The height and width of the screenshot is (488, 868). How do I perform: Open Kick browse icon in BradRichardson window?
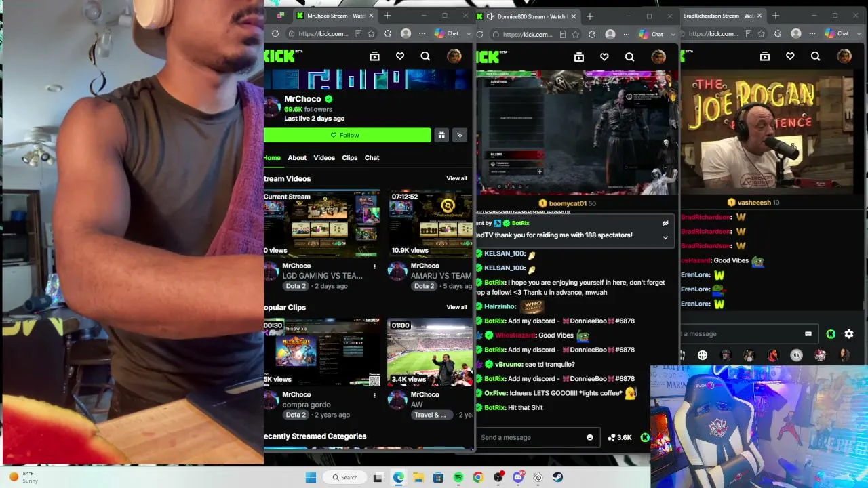765,57
